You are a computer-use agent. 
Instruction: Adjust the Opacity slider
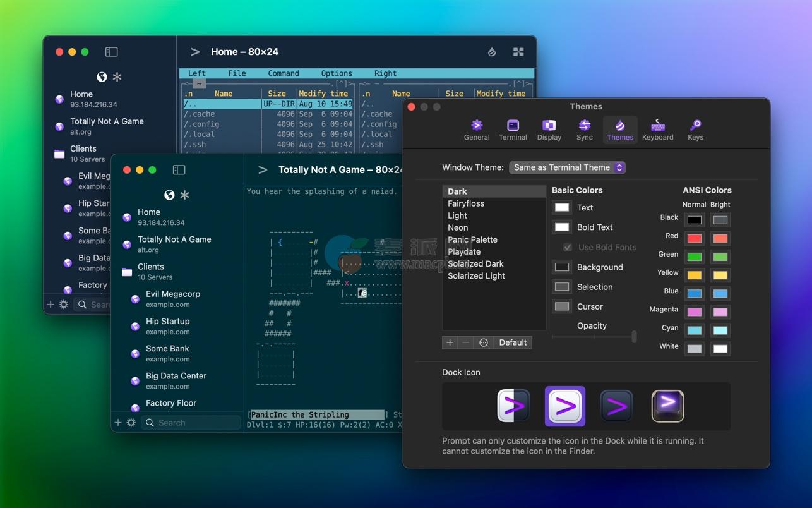pyautogui.click(x=594, y=337)
